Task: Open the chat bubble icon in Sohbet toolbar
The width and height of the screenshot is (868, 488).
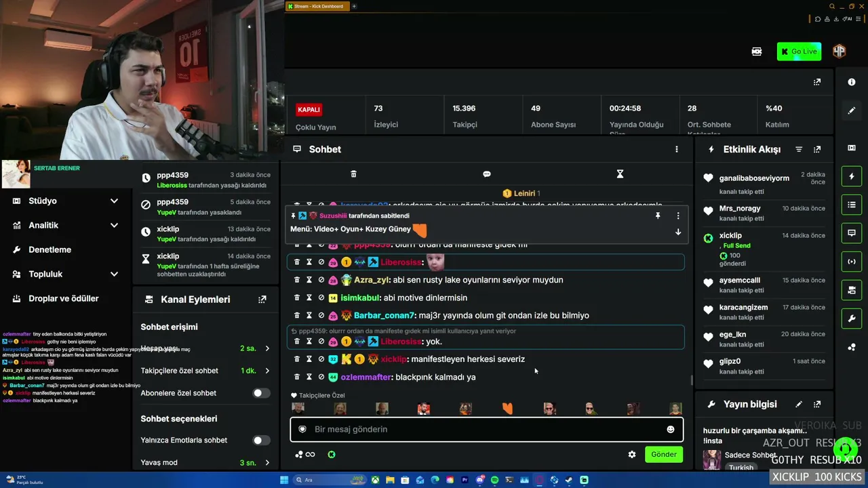Action: pos(486,174)
